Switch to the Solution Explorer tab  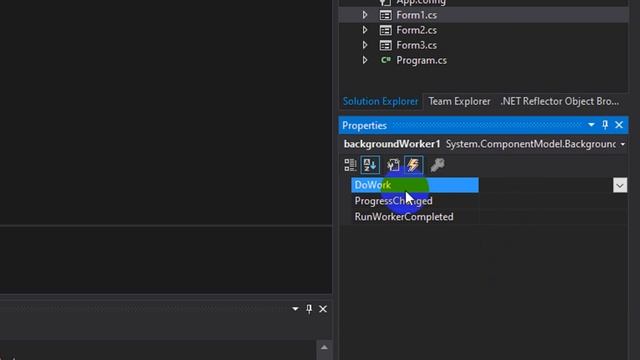click(380, 101)
